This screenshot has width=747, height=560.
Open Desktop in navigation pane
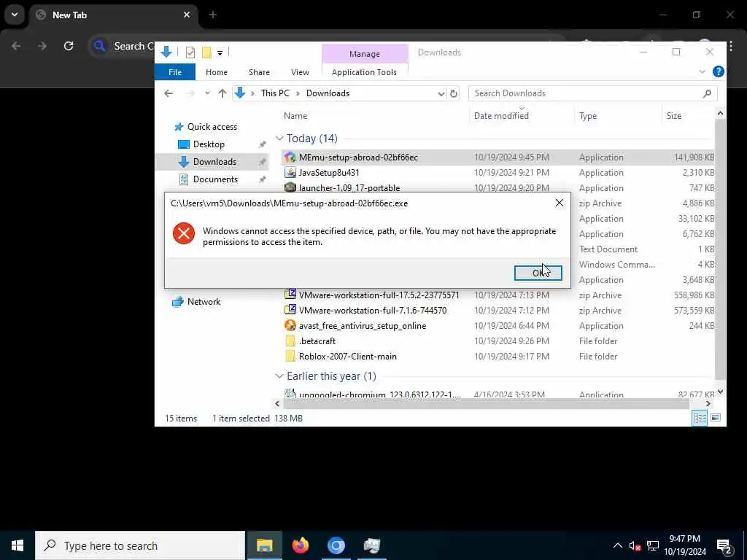point(209,144)
